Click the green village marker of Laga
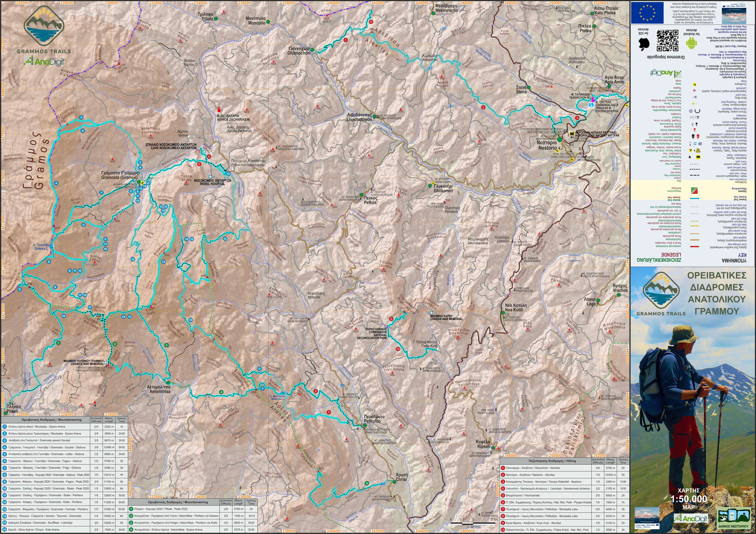This screenshot has height=534, width=756. point(598,301)
